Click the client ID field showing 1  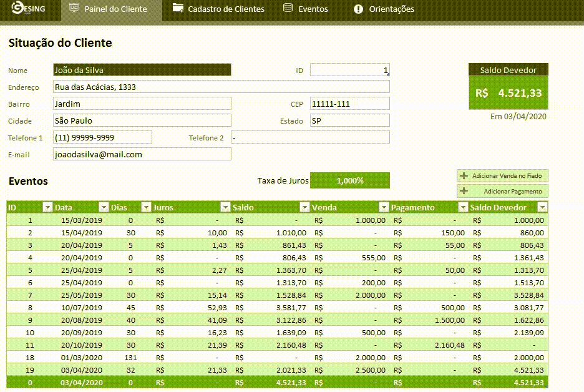(350, 70)
